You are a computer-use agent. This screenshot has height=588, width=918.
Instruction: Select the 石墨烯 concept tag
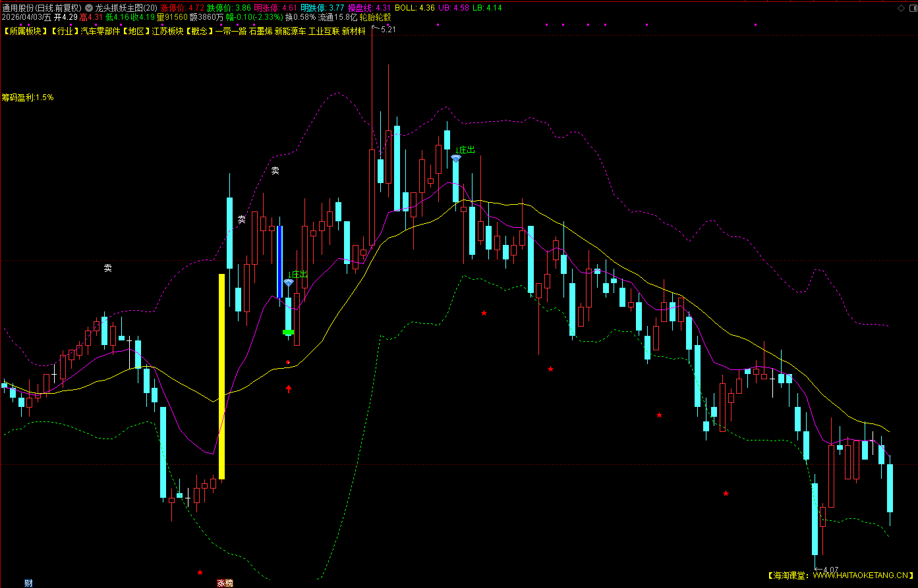pyautogui.click(x=260, y=32)
